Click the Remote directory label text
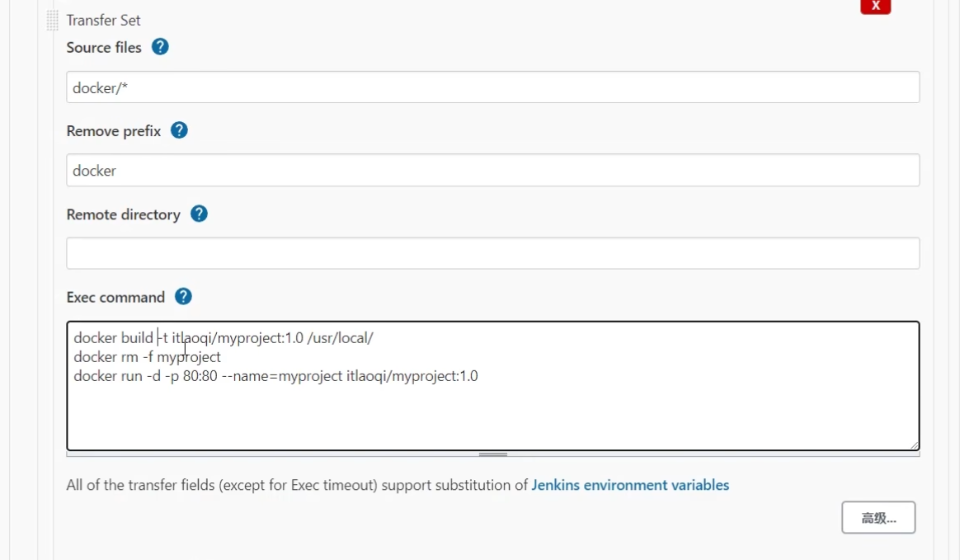The width and height of the screenshot is (960, 560). 124,214
